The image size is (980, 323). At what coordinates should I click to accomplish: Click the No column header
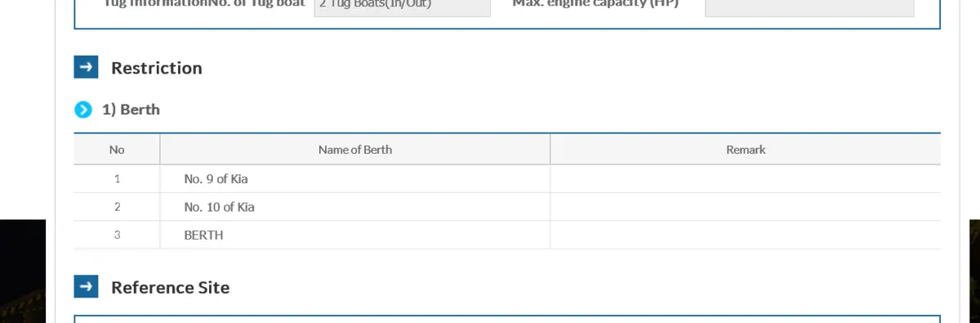click(x=117, y=150)
